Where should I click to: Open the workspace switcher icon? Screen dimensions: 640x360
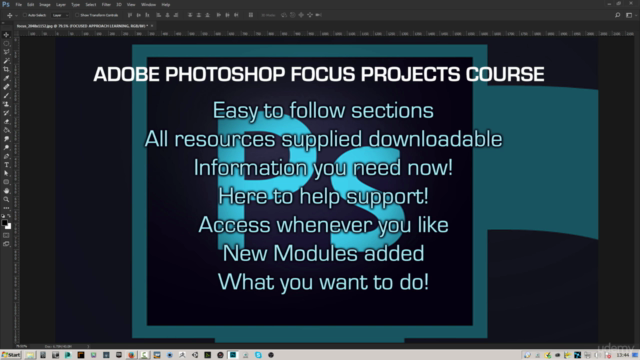[629, 15]
